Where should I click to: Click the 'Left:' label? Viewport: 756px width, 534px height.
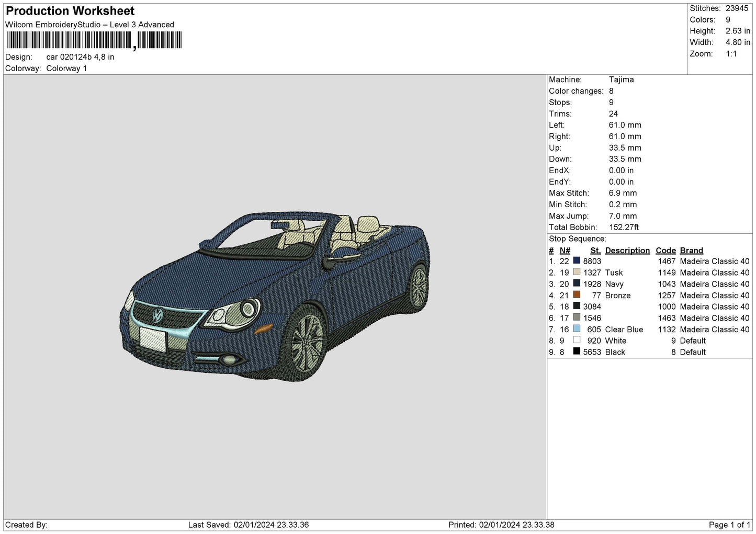[x=557, y=125]
